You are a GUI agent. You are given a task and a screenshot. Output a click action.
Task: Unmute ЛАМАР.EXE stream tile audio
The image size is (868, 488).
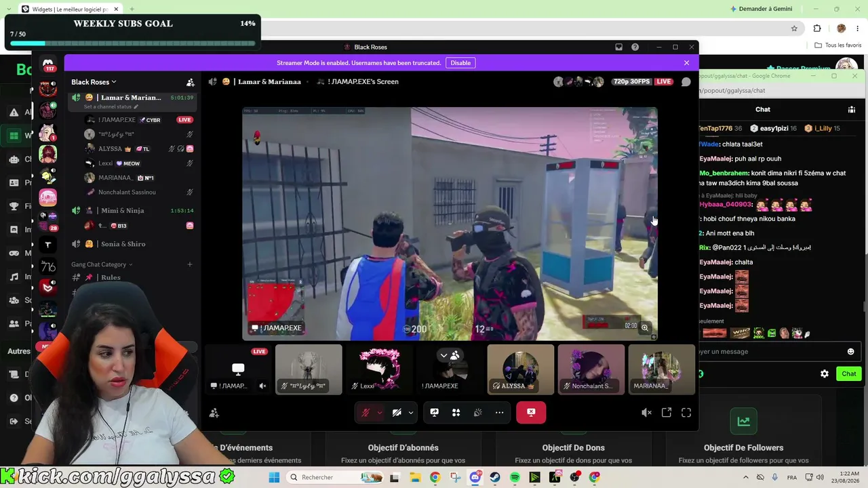click(x=263, y=386)
